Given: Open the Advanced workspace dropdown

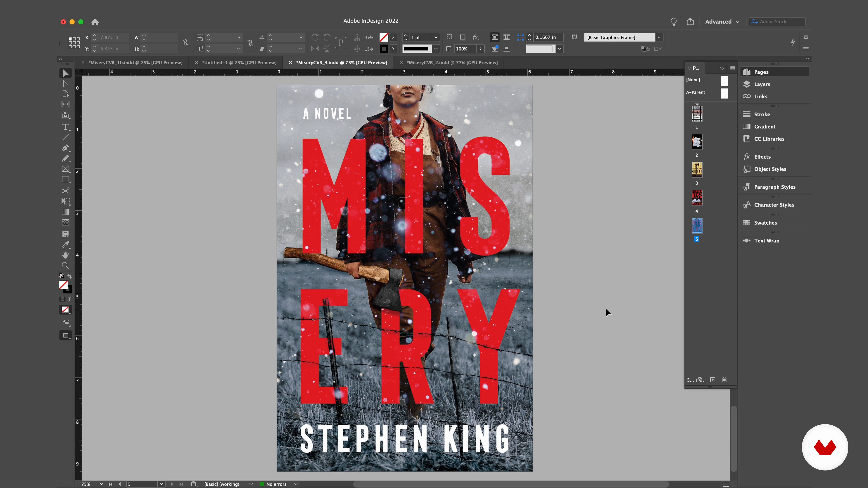Looking at the screenshot, I should pyautogui.click(x=722, y=21).
